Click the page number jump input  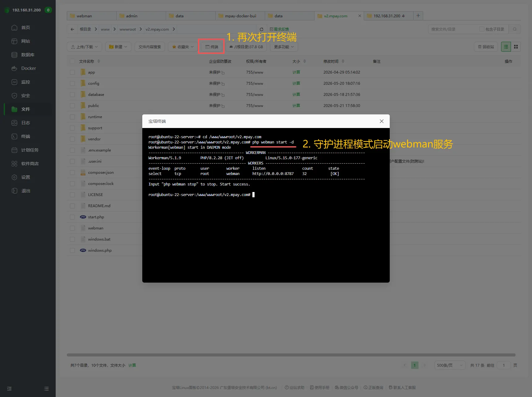[x=504, y=365]
